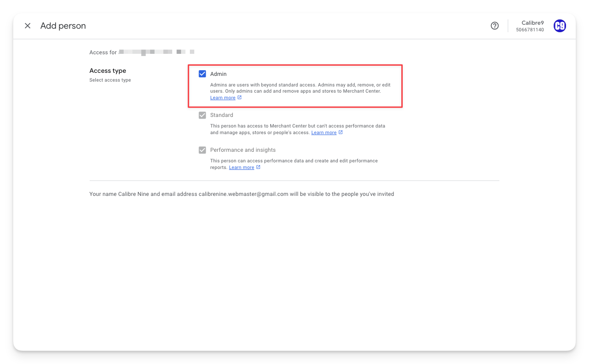Toggle the Performance and insights checkbox
The height and width of the screenshot is (364, 589).
pos(202,150)
